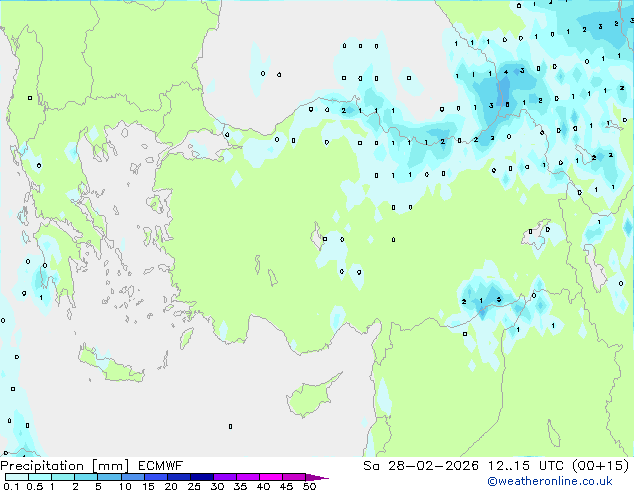The width and height of the screenshot is (634, 490).
Task: Select the 2–5 mm legend color swatch
Action: pos(86,477)
